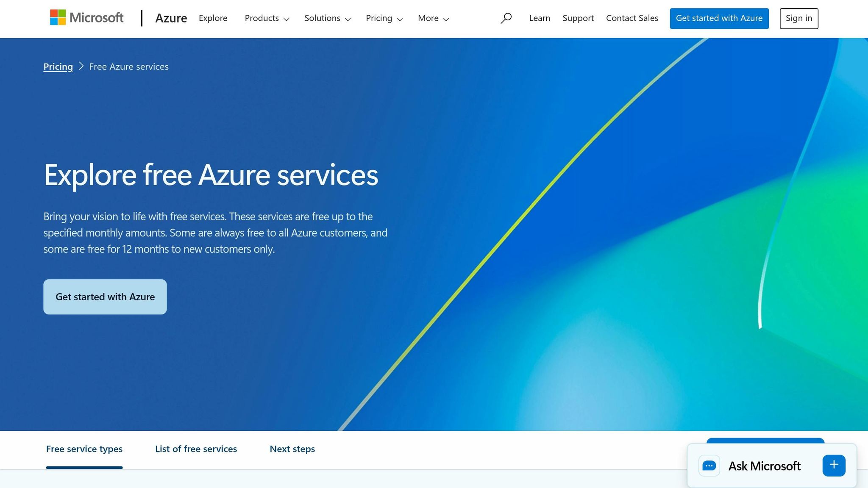Screen dimensions: 868x488
Task: Expand the Products dropdown menu
Action: coord(267,18)
